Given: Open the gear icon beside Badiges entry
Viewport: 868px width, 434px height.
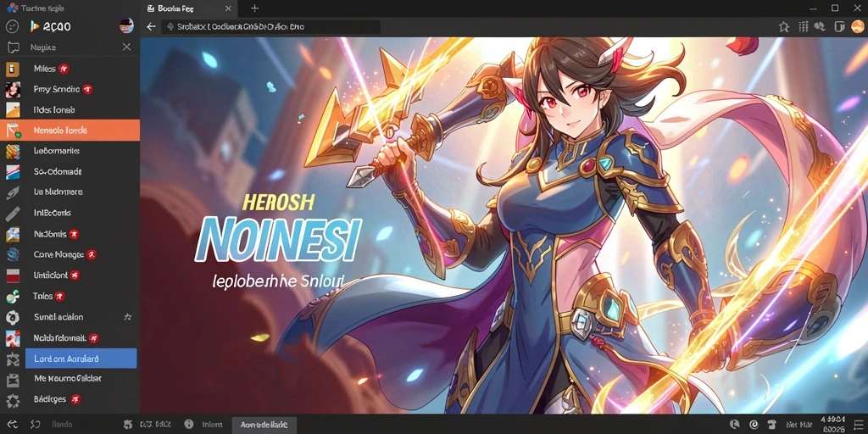Looking at the screenshot, I should (13, 400).
